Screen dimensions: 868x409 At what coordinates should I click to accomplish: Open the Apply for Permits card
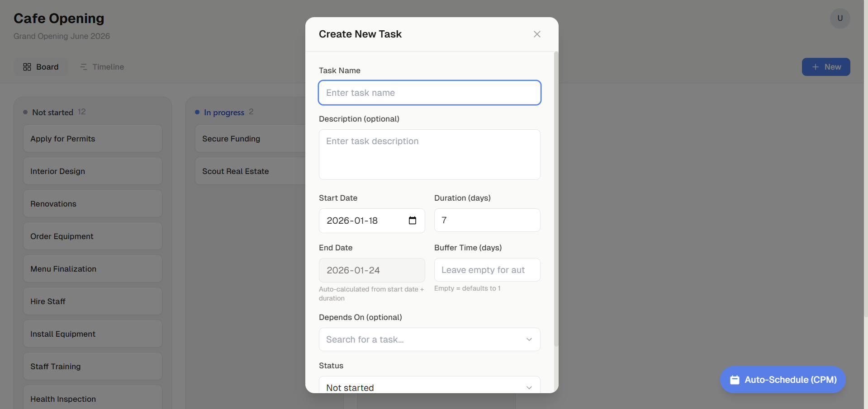pyautogui.click(x=93, y=139)
